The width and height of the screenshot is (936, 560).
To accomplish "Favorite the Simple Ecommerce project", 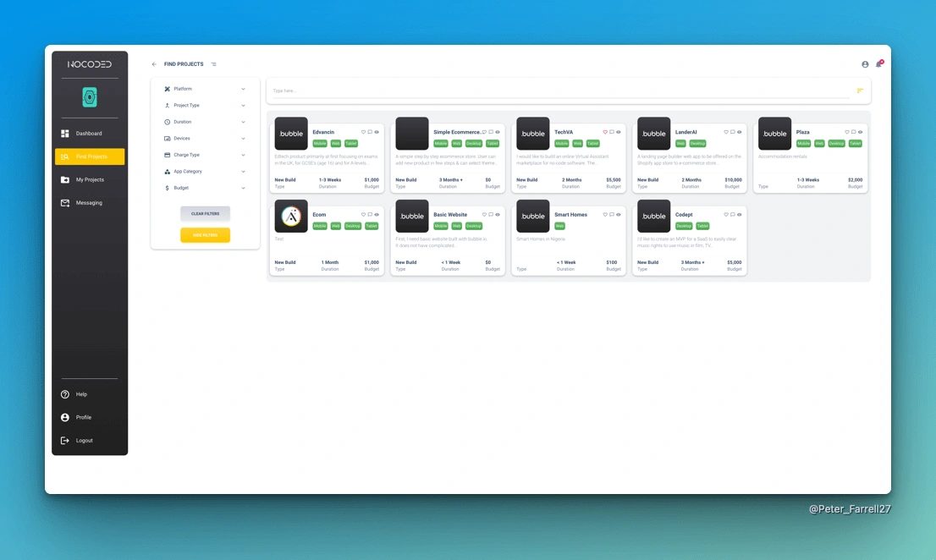I will [x=484, y=132].
